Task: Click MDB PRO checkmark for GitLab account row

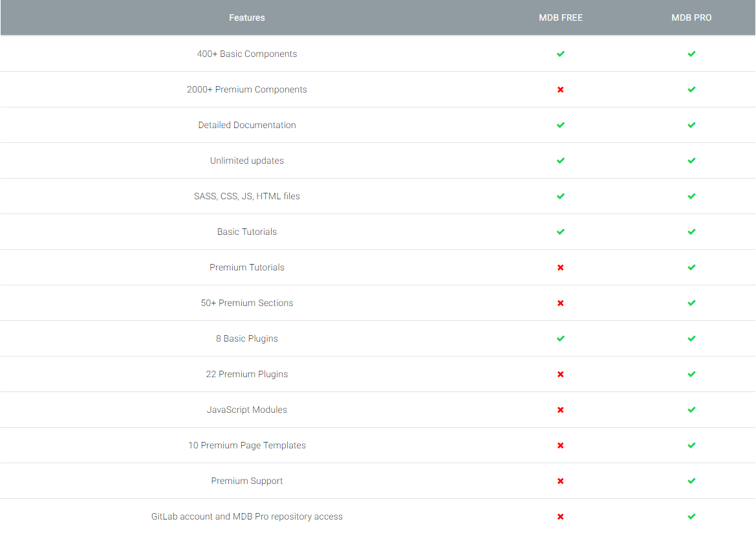Action: click(691, 516)
